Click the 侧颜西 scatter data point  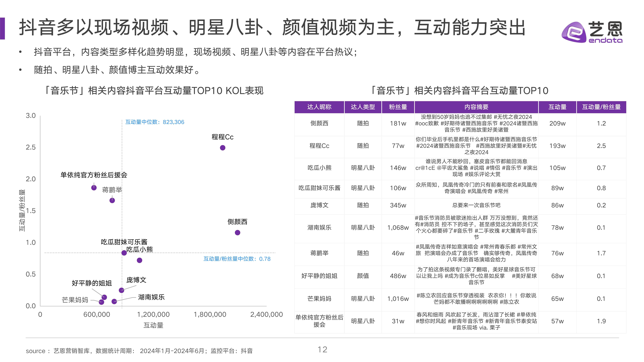237,233
